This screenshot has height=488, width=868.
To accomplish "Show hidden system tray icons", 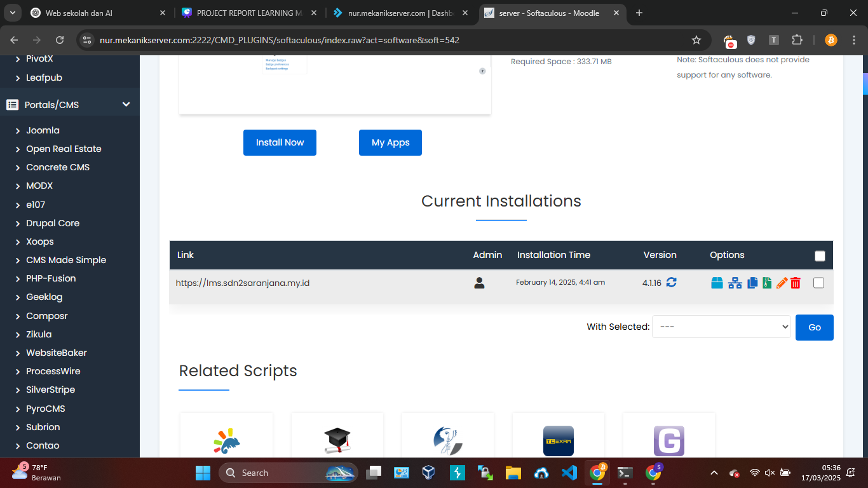I will coord(714,473).
